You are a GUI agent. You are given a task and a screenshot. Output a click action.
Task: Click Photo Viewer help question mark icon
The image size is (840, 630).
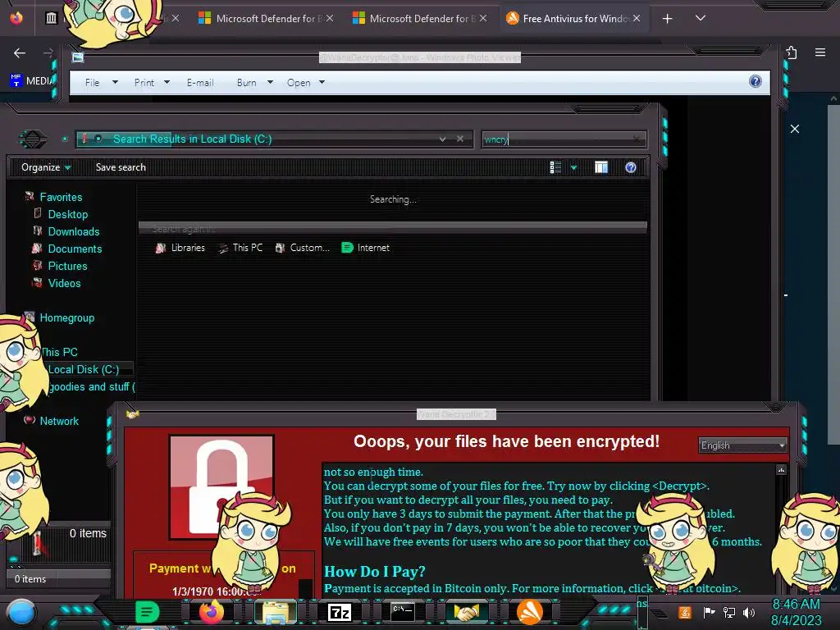click(x=756, y=81)
